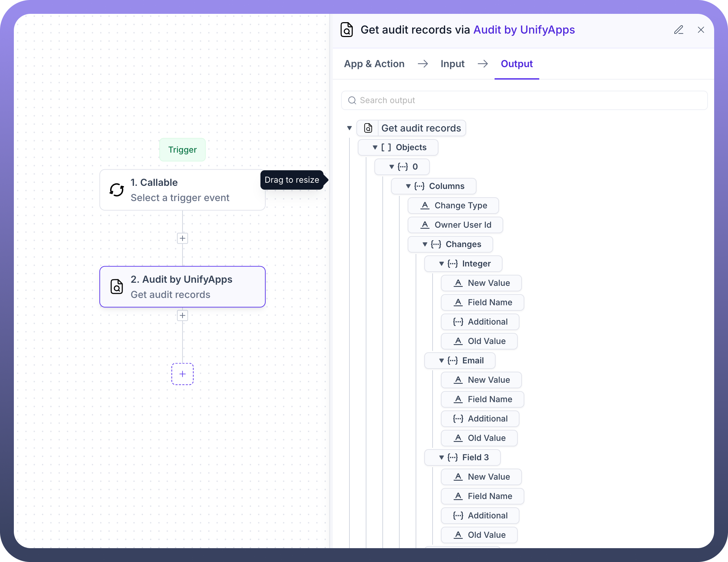This screenshot has width=728, height=562.
Task: Collapse the Columns object node
Action: (408, 187)
